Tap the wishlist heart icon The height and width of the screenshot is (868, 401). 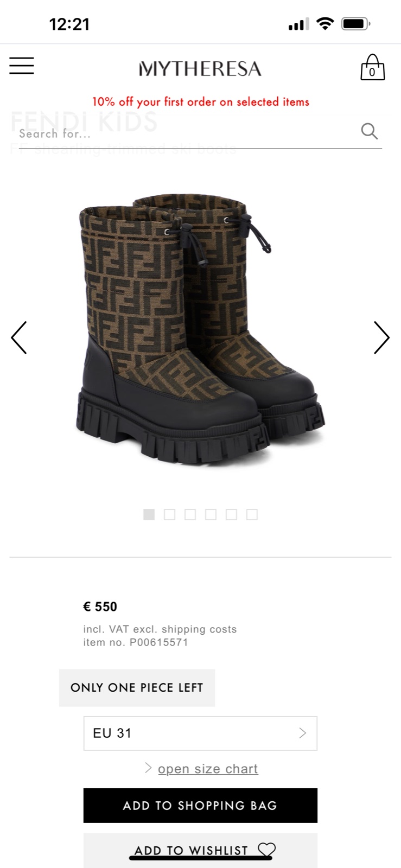(x=266, y=850)
